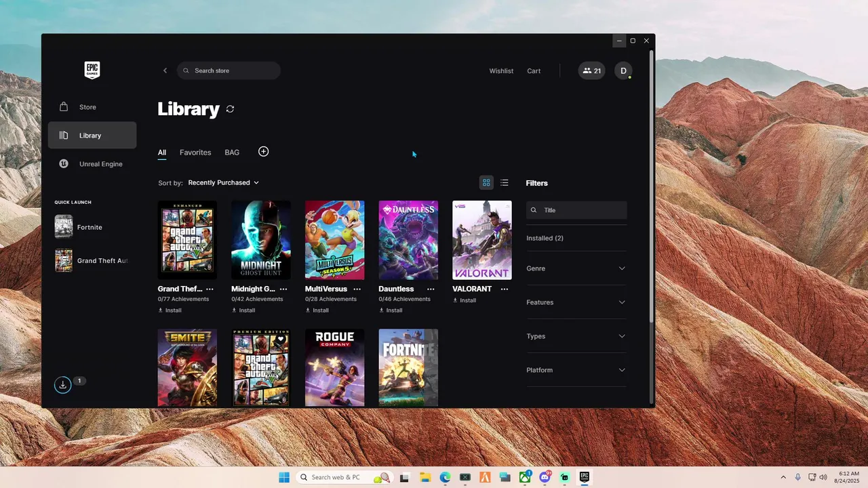Open the Midnight Ghost Hunt cover
This screenshot has width=868, height=488.
click(261, 240)
